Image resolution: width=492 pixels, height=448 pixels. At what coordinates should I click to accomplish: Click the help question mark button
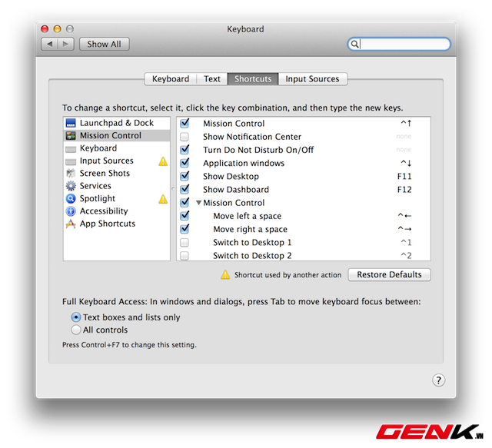[x=438, y=380]
